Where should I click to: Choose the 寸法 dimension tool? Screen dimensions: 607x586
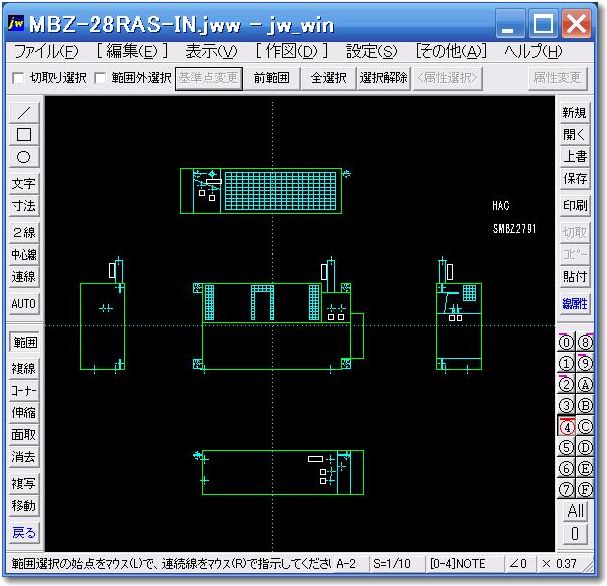24,206
